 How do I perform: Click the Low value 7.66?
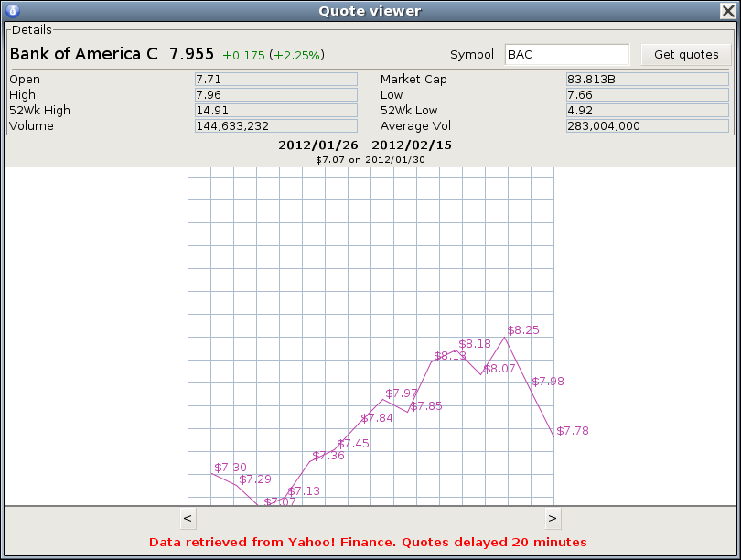(x=648, y=94)
